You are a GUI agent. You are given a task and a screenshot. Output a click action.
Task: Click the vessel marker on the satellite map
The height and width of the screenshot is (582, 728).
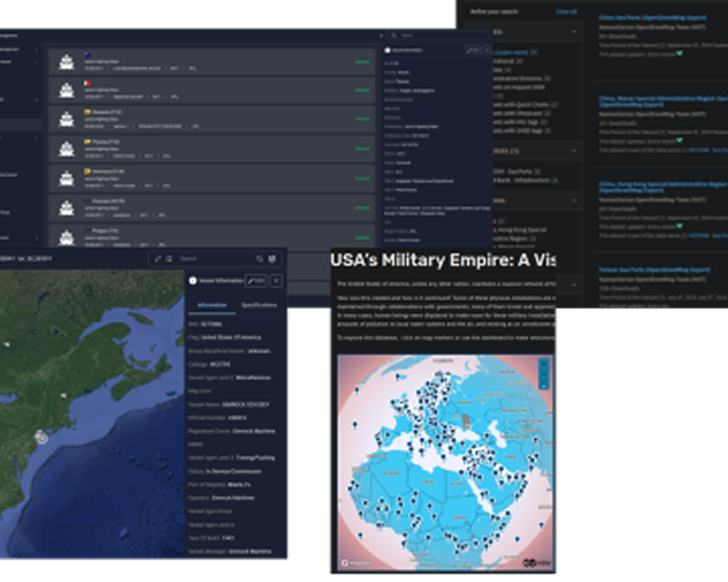click(x=42, y=436)
